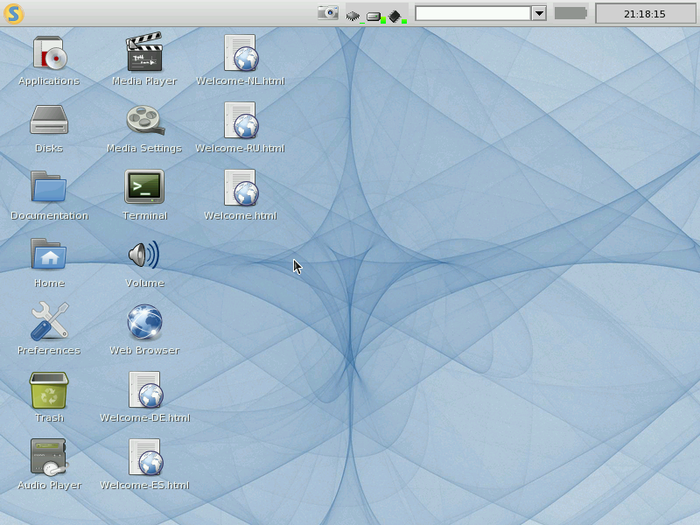The height and width of the screenshot is (525, 700).
Task: Open the Welcome.html file icon
Action: (x=241, y=188)
